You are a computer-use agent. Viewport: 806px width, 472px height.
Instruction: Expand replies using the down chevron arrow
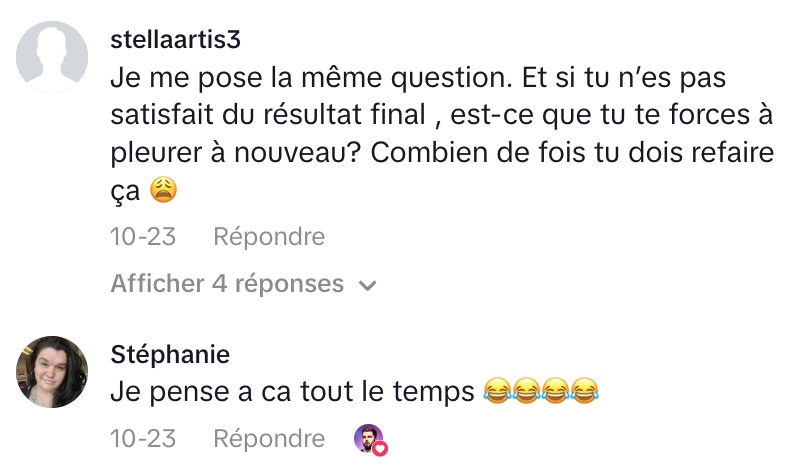tap(367, 286)
